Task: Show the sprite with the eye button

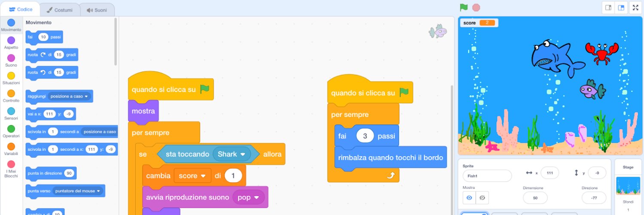Action: click(x=469, y=198)
